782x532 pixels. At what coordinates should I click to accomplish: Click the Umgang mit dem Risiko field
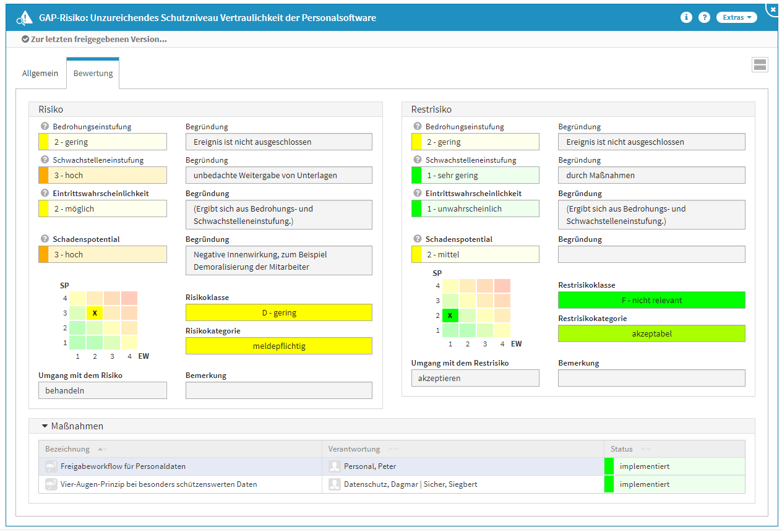tap(103, 390)
